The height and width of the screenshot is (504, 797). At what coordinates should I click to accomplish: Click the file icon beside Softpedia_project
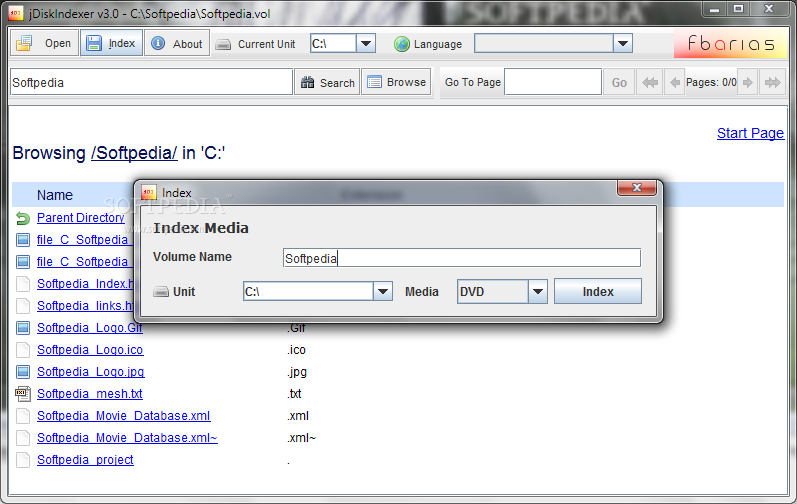(x=23, y=460)
